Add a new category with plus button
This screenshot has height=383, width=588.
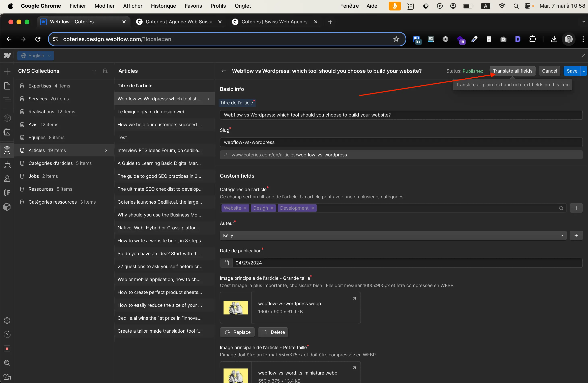[576, 208]
